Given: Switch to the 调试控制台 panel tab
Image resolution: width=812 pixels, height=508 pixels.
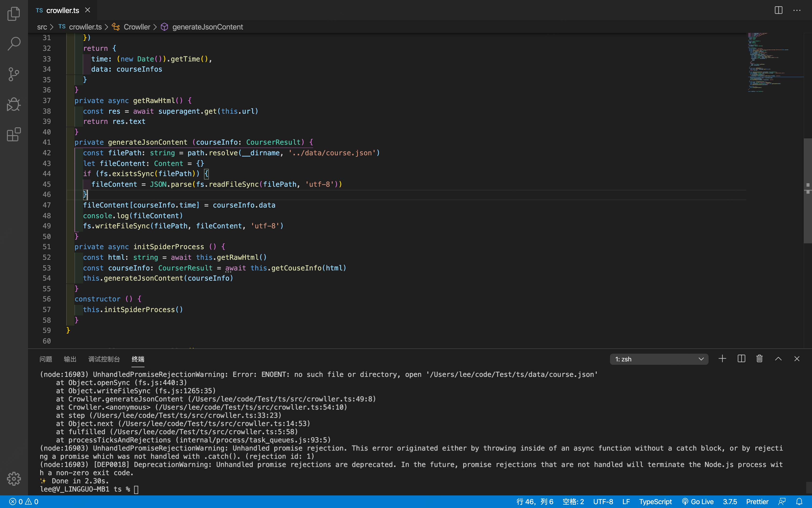Looking at the screenshot, I should coord(104,359).
